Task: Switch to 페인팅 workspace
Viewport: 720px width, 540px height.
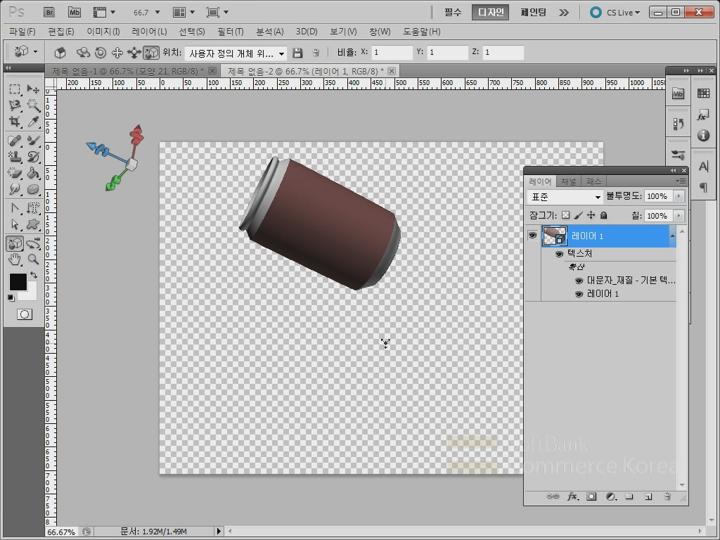Action: click(x=533, y=12)
